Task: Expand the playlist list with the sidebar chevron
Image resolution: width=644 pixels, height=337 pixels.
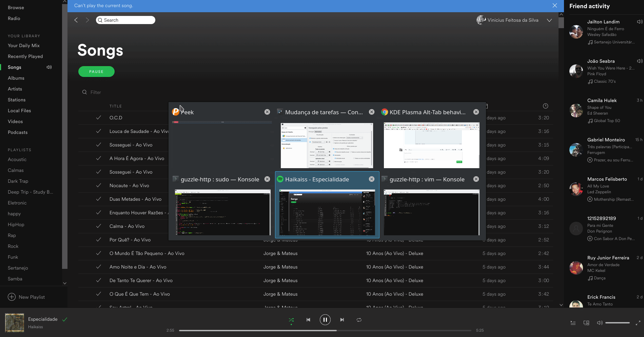Action: tap(65, 283)
